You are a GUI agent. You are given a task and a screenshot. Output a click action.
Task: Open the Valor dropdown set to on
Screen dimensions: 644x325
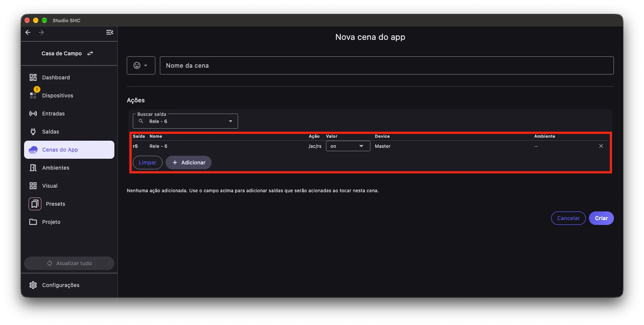348,146
